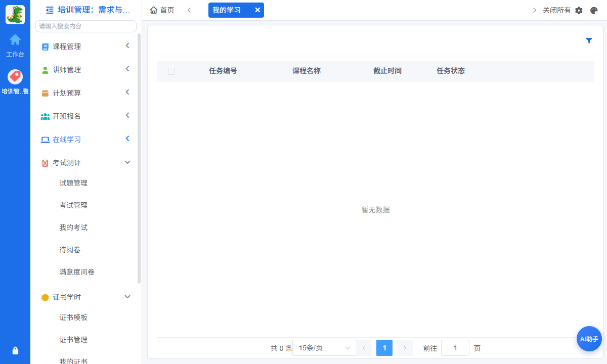Viewport: 607px width, 364px height.
Task: Expand the 讲师管理 menu chevron
Action: tap(127, 69)
